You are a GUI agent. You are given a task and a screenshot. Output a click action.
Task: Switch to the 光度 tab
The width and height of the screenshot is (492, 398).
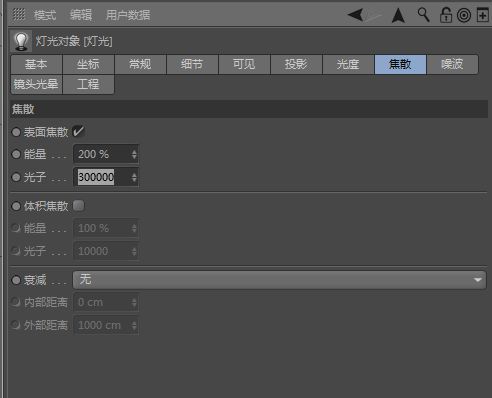click(348, 64)
